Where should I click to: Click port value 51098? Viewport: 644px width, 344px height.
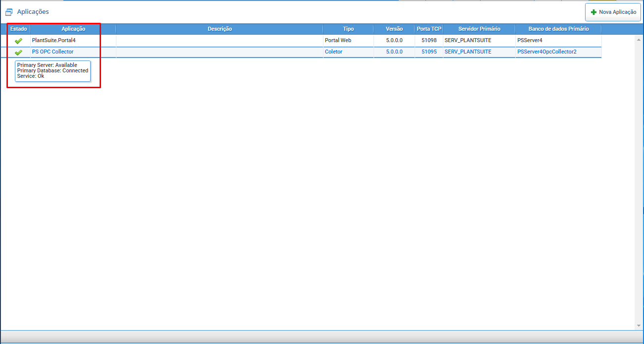[x=429, y=40]
